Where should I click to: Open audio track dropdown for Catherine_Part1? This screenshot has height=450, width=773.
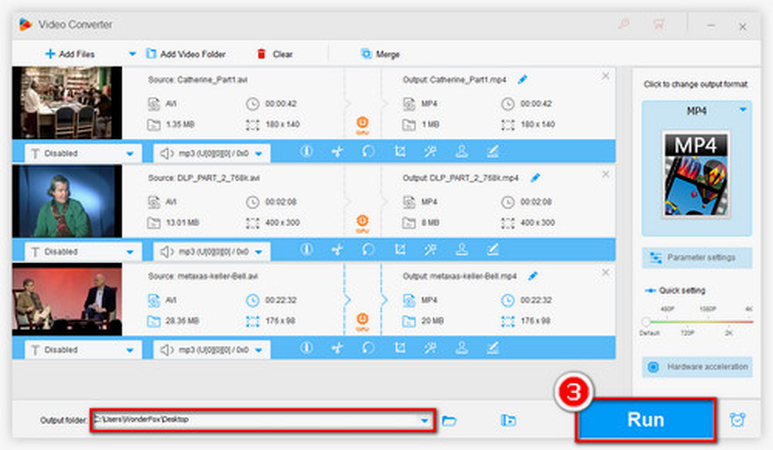211,153
